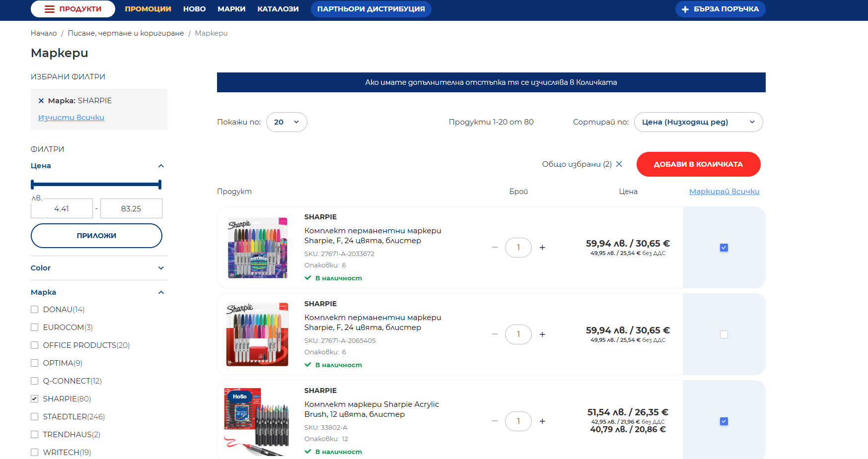Click plus icon in Бърза поръчка button
868x459 pixels.
(685, 9)
